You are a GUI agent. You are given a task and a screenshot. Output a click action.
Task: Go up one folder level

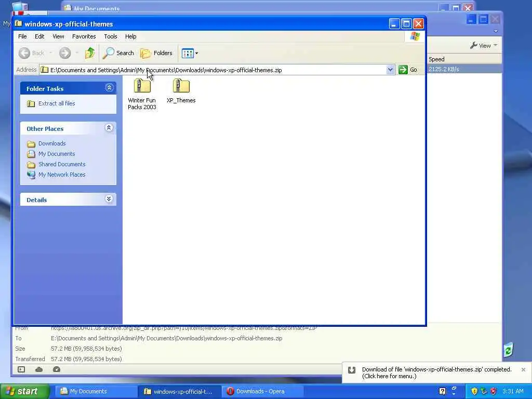90,53
